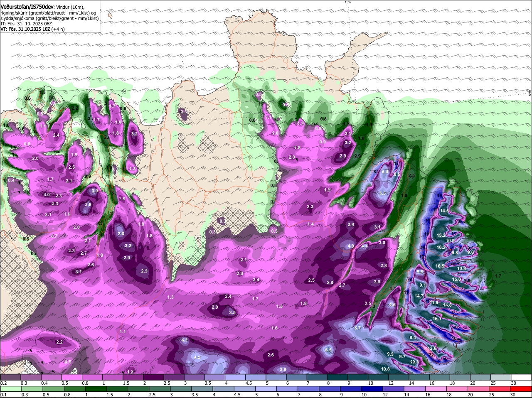This screenshot has width=532, height=398.
Task: Select the pink rain-scale swatch at 18
Action: 458,388
